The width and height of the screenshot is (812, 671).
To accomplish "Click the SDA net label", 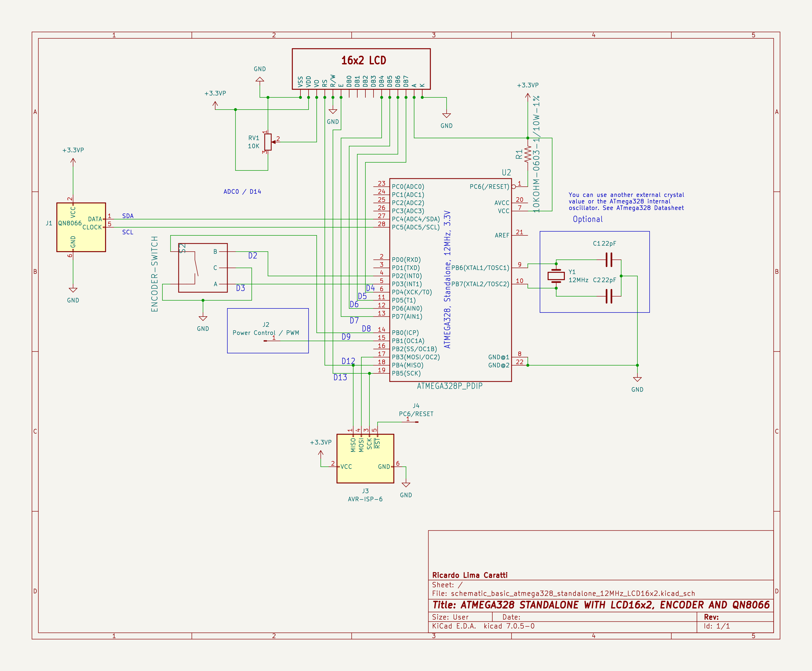I will 127,216.
